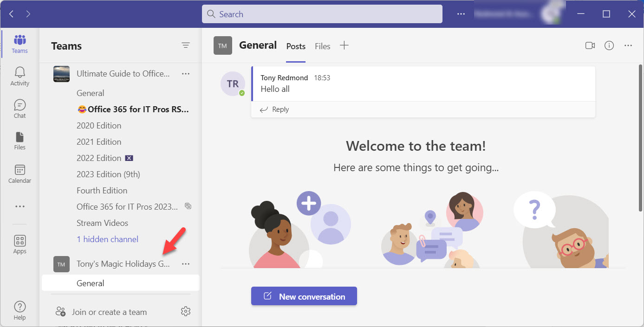Open the Apps store icon
Image resolution: width=644 pixels, height=327 pixels.
tap(20, 244)
